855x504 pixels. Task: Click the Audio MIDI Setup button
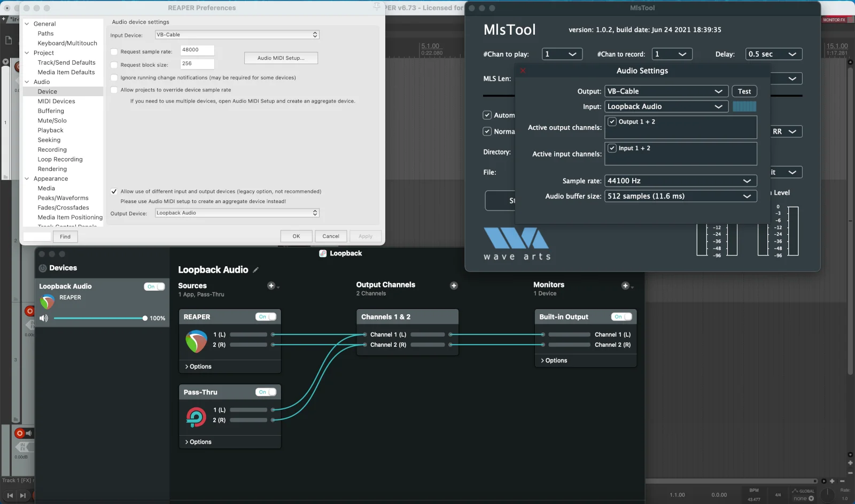(x=281, y=58)
